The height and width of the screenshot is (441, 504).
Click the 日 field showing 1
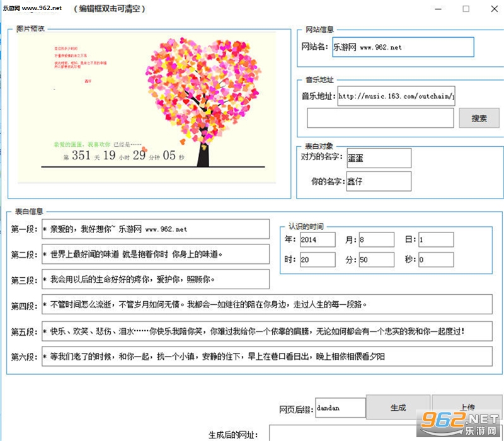coord(436,239)
